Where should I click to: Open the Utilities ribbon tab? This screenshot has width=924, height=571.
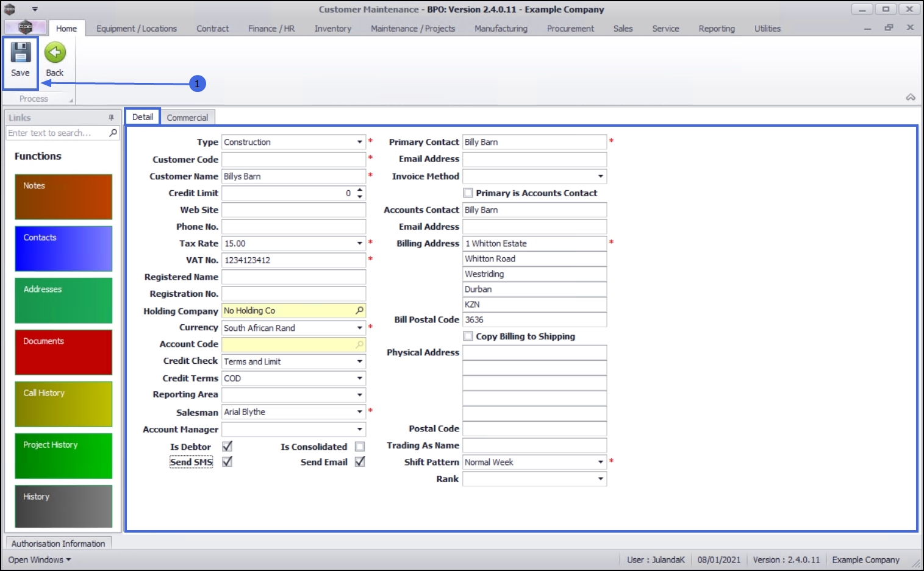tap(767, 29)
